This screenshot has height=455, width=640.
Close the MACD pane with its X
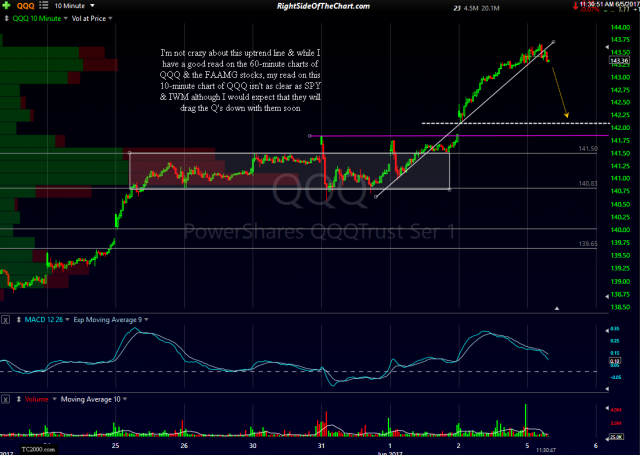[x=6, y=320]
